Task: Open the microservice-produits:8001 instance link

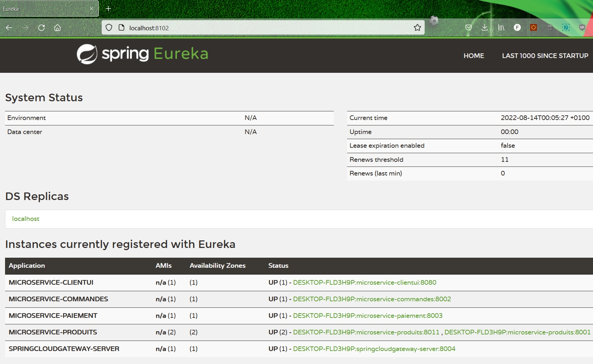Action: coord(517,332)
